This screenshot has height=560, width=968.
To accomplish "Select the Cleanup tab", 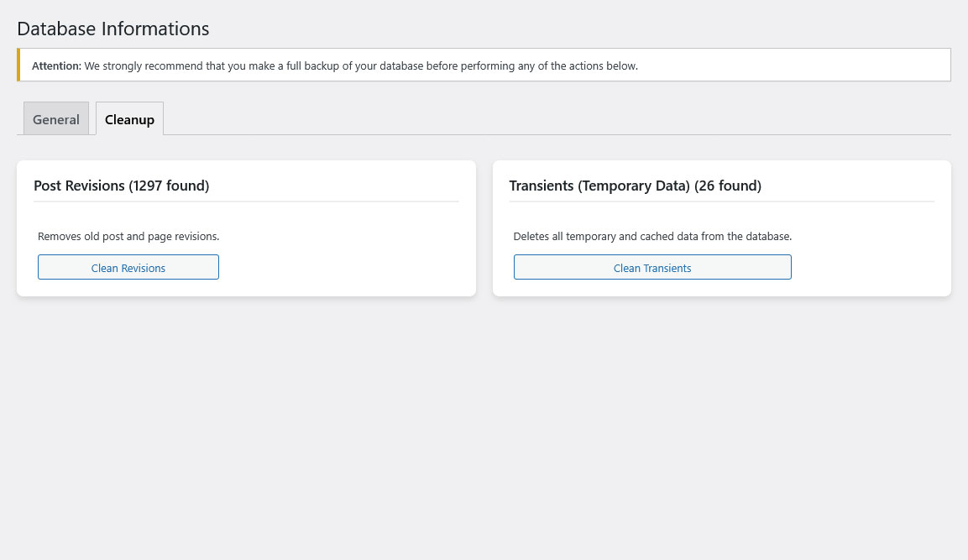I will click(x=129, y=119).
